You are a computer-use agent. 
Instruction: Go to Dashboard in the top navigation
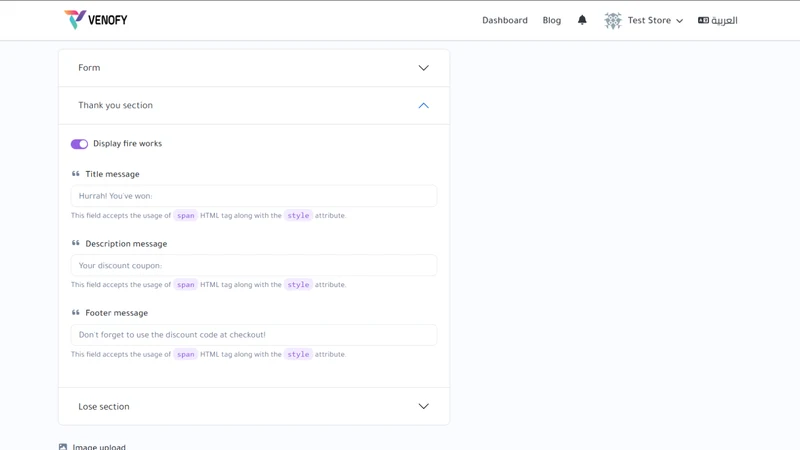coord(505,20)
